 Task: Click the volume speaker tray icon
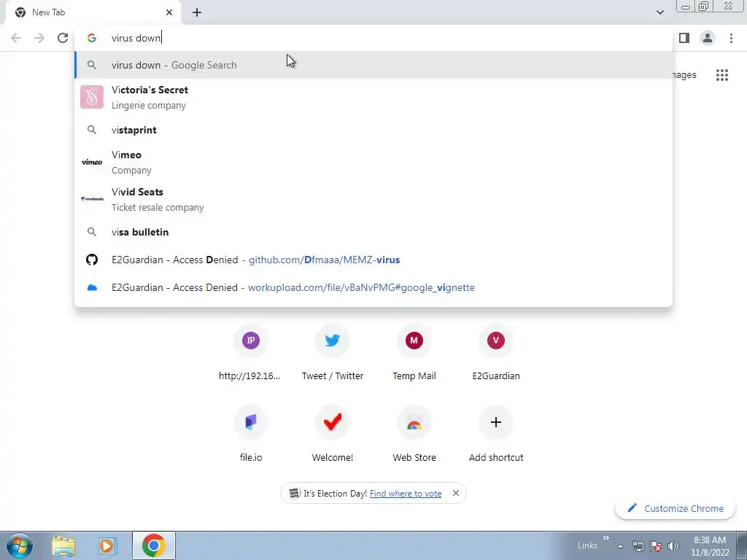coord(673,546)
